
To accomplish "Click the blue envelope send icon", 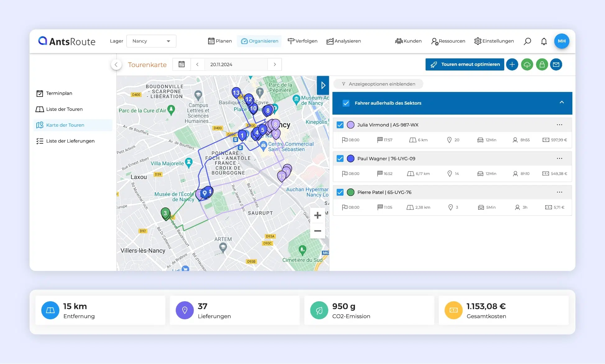I will coord(556,65).
